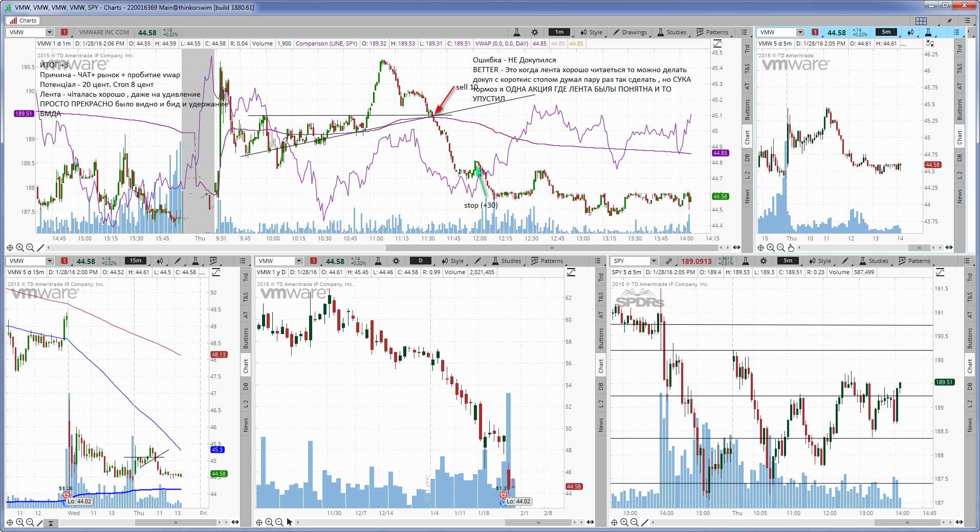
Task: Open Studies menu in main 1m chart toolbar
Action: coord(672,32)
